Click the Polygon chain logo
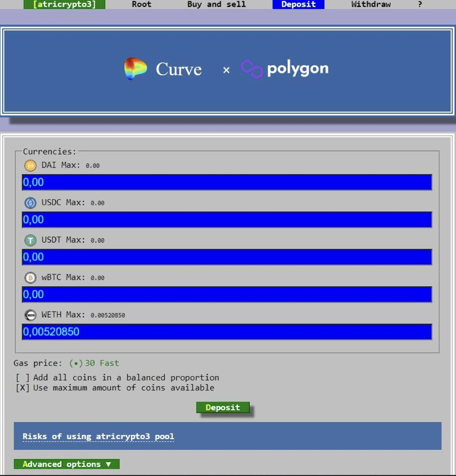This screenshot has width=456, height=476. (x=252, y=69)
